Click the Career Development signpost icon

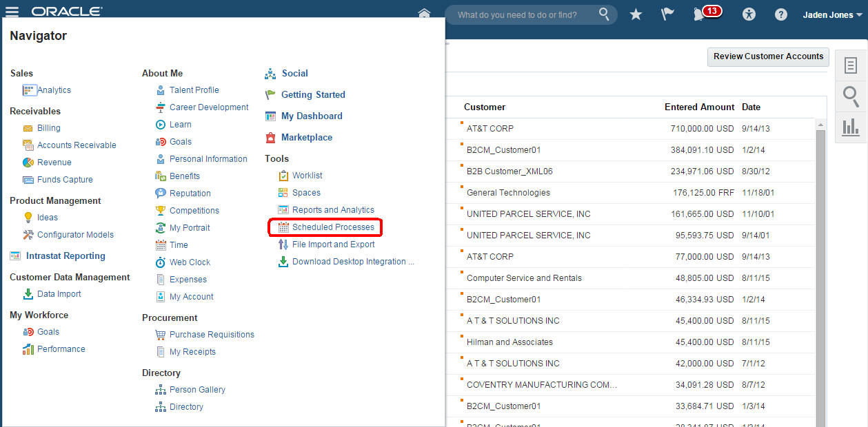(x=161, y=107)
